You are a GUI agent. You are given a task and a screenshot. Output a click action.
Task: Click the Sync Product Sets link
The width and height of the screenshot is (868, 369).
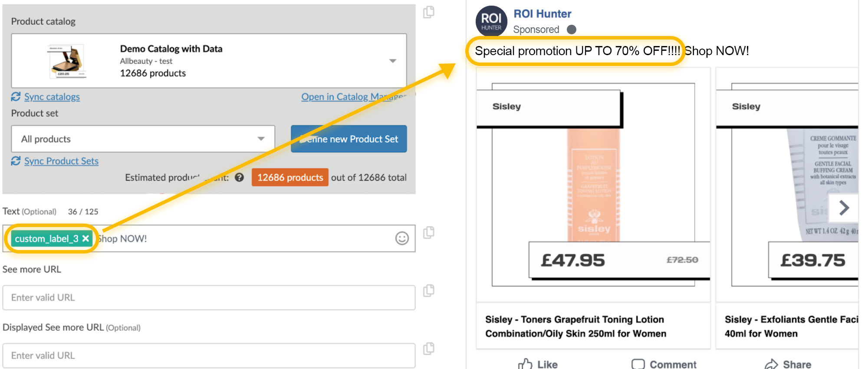(x=61, y=161)
